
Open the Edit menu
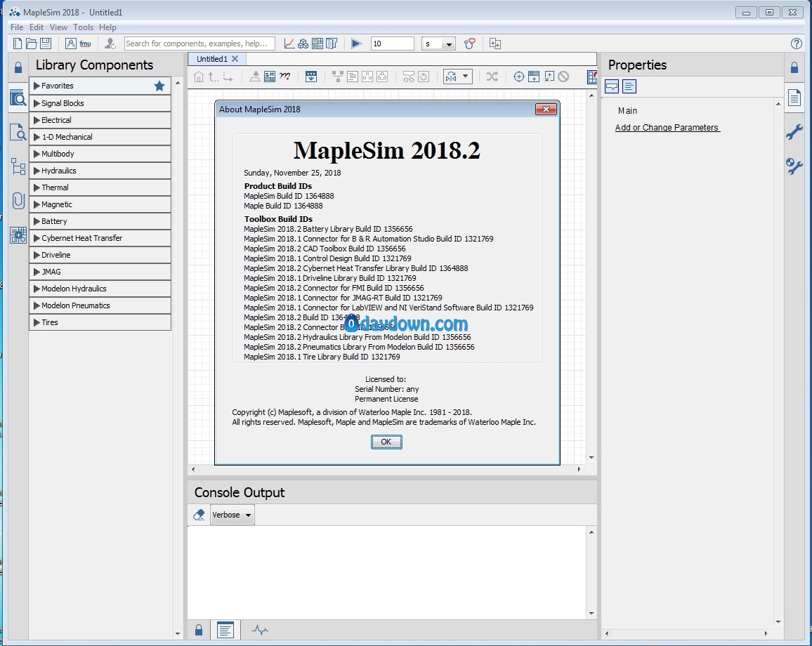tap(37, 27)
